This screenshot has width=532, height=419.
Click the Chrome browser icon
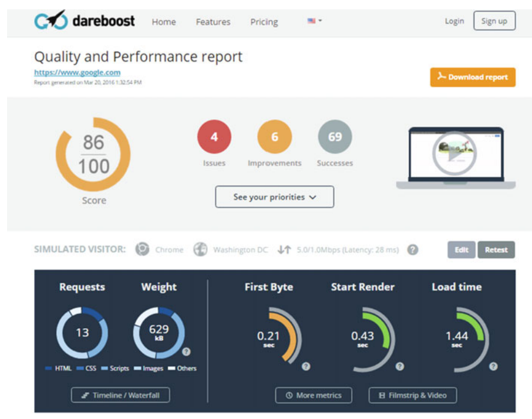coord(142,249)
